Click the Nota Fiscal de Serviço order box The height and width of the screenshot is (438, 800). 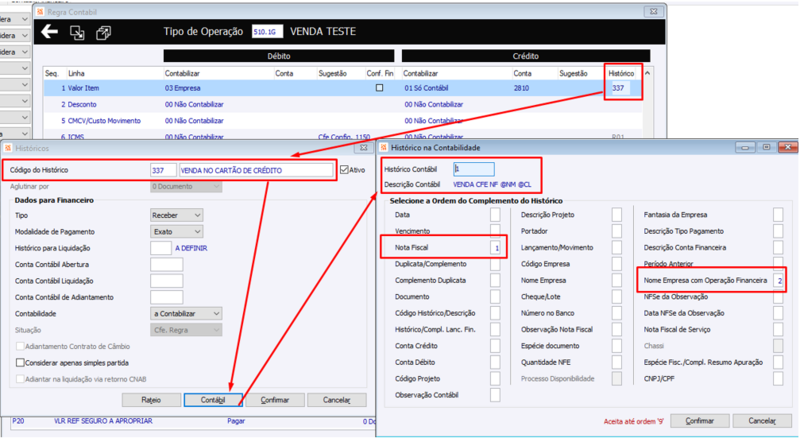pyautogui.click(x=778, y=330)
